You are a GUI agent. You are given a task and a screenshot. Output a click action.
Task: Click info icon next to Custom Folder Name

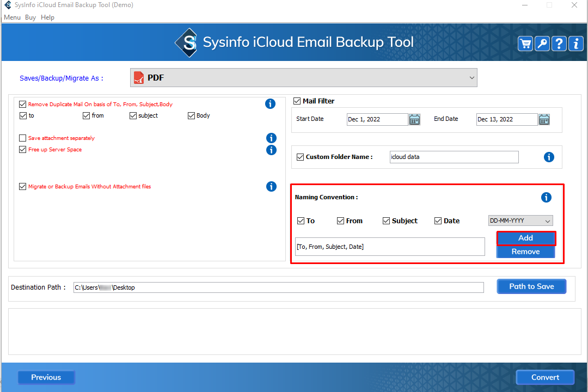click(549, 157)
